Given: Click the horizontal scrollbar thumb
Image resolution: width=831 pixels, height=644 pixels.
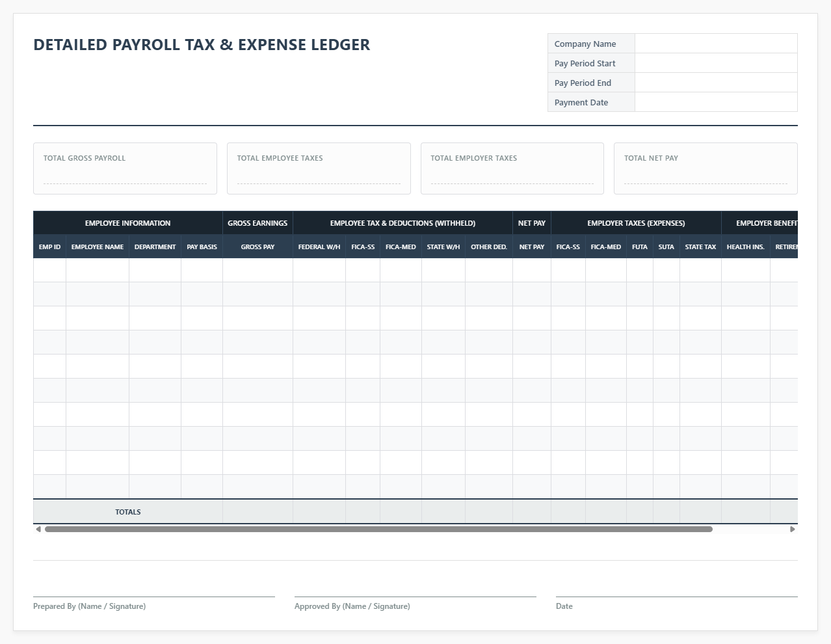Looking at the screenshot, I should [378, 530].
